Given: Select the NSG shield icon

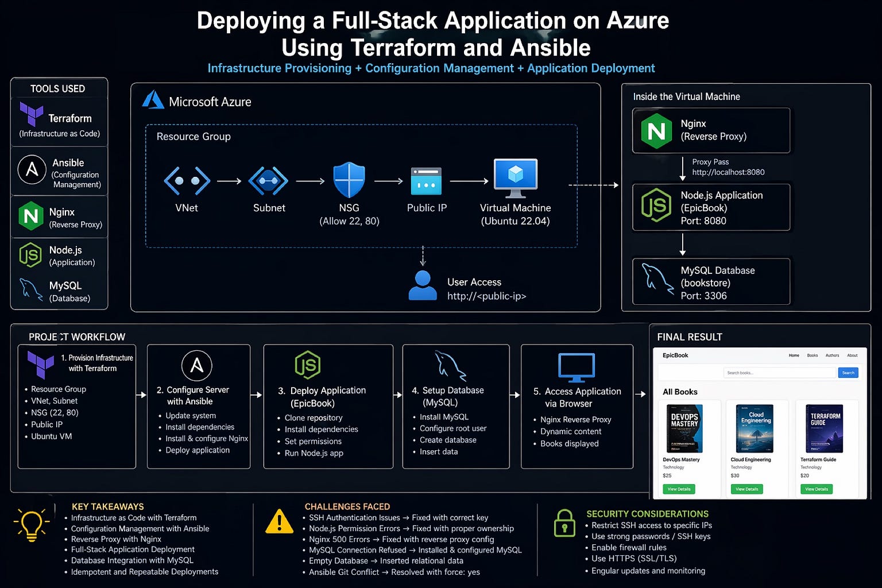Looking at the screenshot, I should [349, 180].
